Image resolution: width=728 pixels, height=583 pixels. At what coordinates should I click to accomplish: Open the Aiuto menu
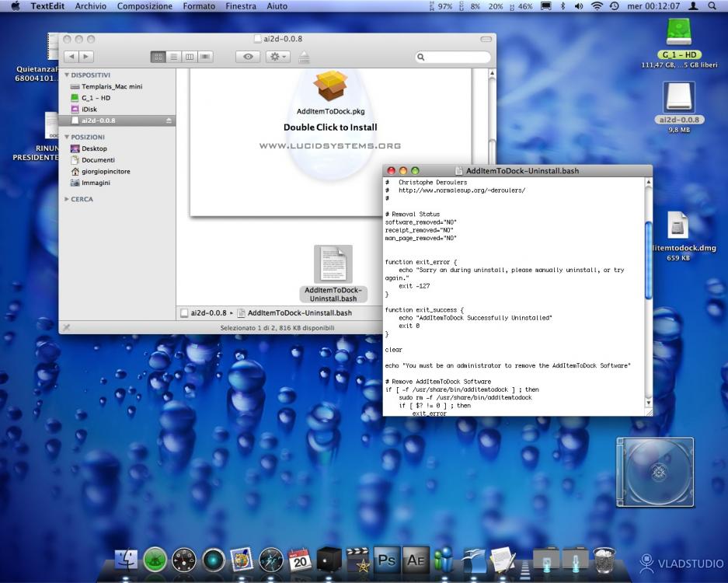(x=277, y=6)
